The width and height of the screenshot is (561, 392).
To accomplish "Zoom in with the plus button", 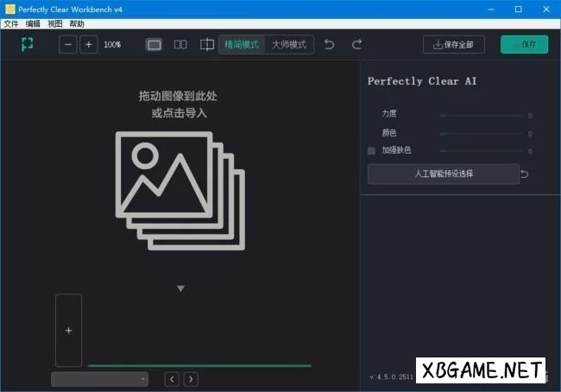I will [x=88, y=44].
